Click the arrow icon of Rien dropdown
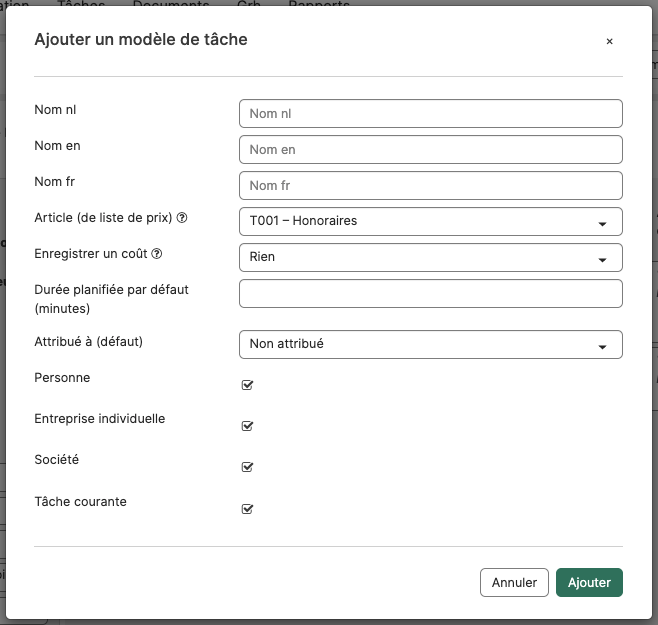This screenshot has height=625, width=658. 602,260
